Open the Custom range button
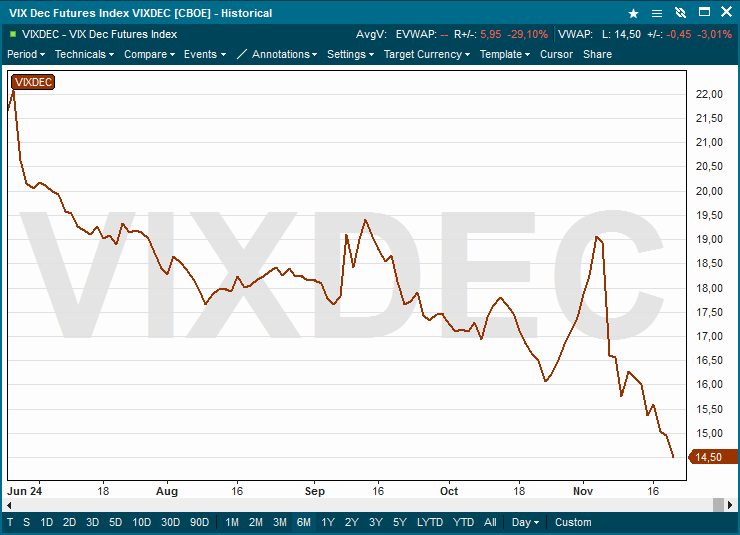The width and height of the screenshot is (740, 535). (x=573, y=522)
